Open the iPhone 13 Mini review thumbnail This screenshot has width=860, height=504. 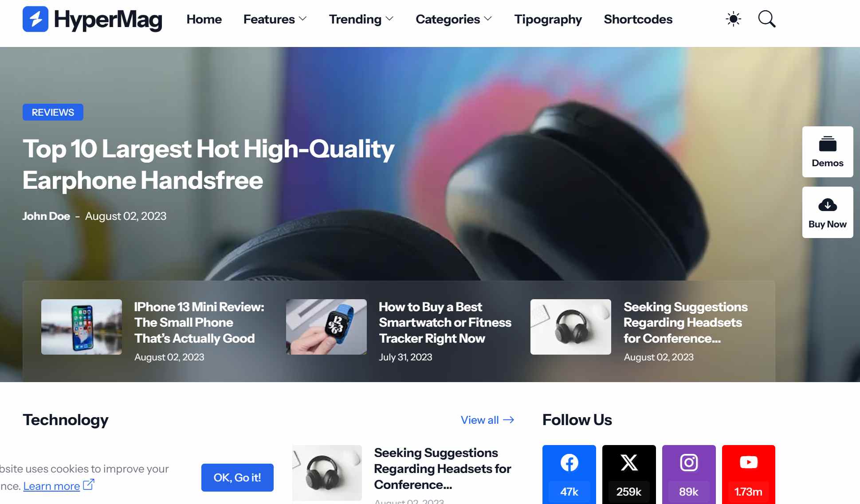point(82,327)
